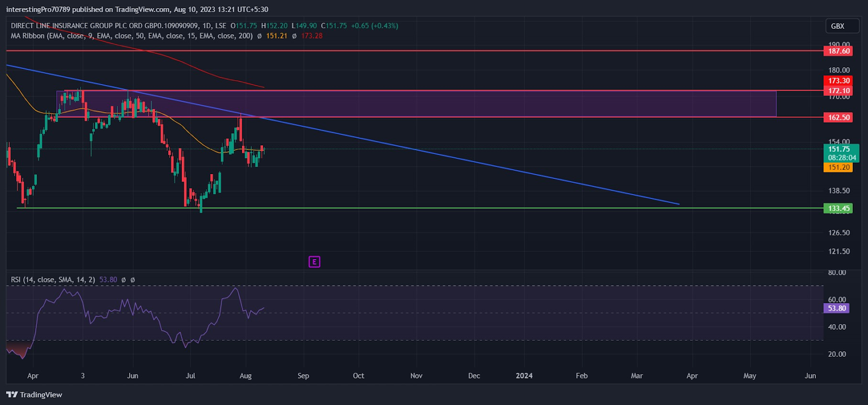This screenshot has width=868, height=405.
Task: Click the 172.10 price label
Action: (838, 91)
